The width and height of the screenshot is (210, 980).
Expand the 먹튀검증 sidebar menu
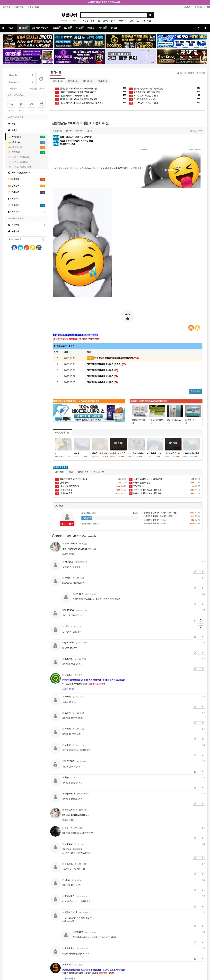point(27,212)
